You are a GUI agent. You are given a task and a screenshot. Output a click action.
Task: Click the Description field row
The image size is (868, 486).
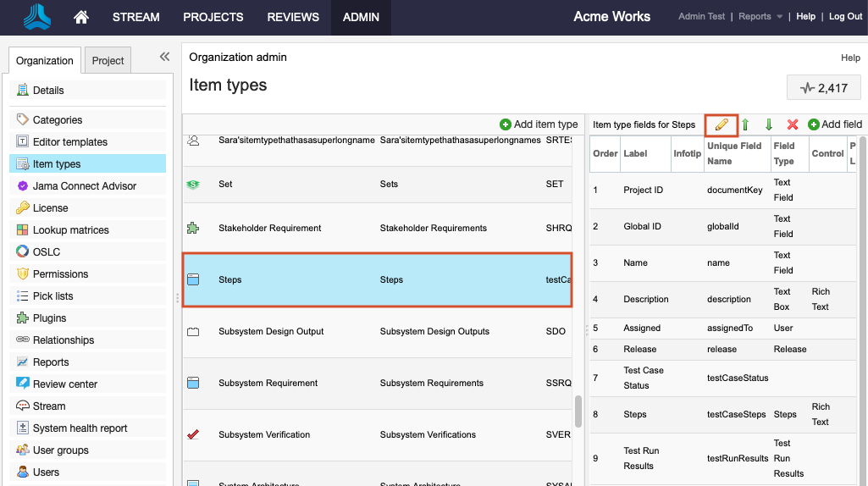(x=723, y=300)
